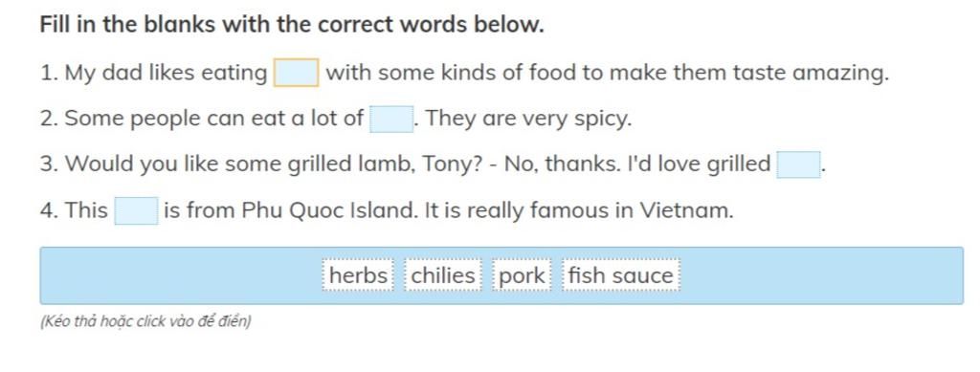
Task: Click the words "No, thanks." in sentence 3
Action: coord(559,164)
